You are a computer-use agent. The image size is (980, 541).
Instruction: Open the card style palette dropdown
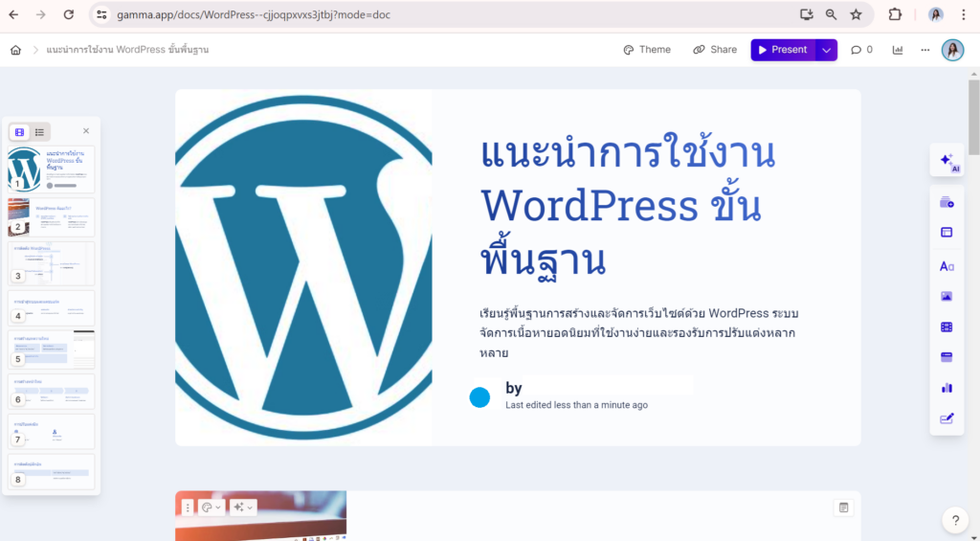(x=212, y=507)
